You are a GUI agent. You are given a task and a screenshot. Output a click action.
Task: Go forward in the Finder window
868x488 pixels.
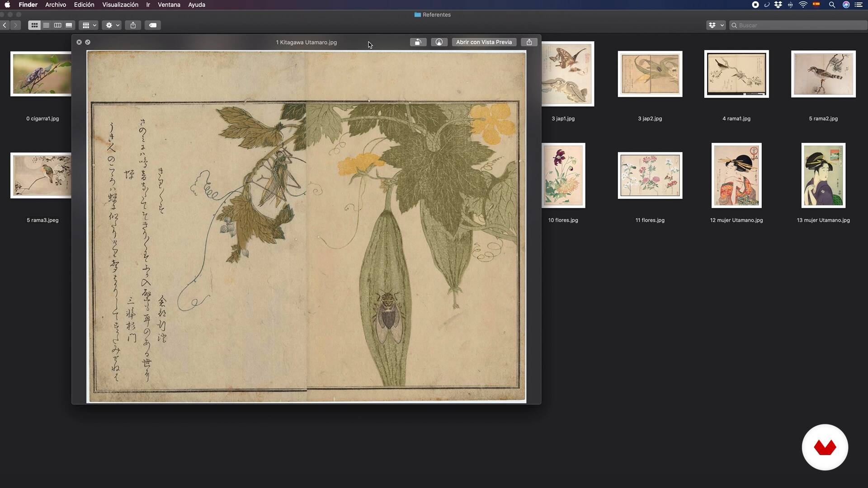pyautogui.click(x=15, y=25)
